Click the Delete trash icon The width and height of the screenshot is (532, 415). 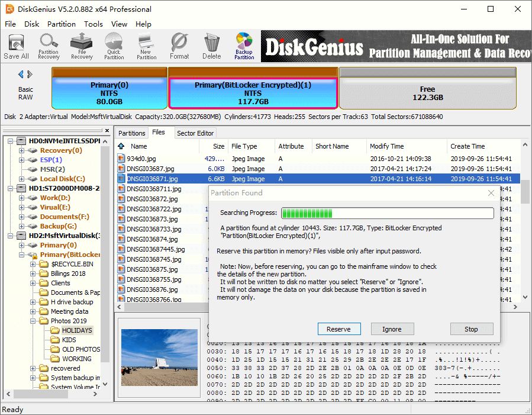click(x=211, y=46)
